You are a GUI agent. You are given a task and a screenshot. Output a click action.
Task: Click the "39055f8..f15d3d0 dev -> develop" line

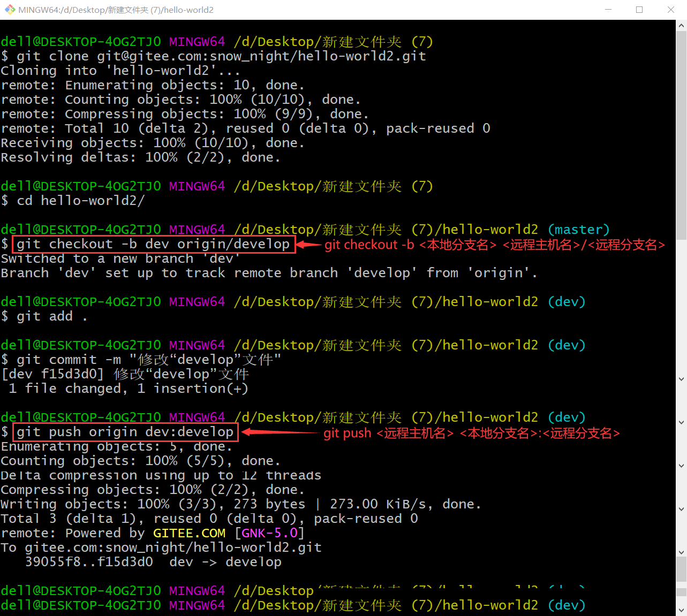(153, 562)
